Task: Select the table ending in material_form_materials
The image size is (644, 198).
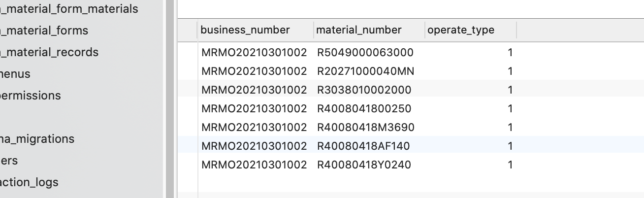Action: point(69,9)
